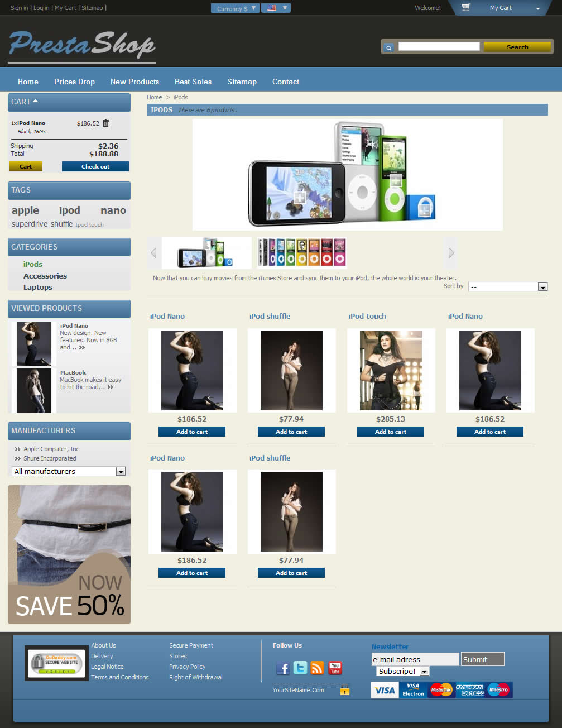
Task: Open the Facebook follow icon
Action: [x=283, y=668]
